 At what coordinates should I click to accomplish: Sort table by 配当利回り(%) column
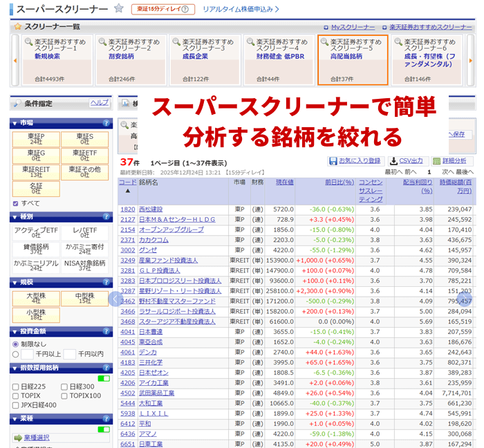[418, 187]
